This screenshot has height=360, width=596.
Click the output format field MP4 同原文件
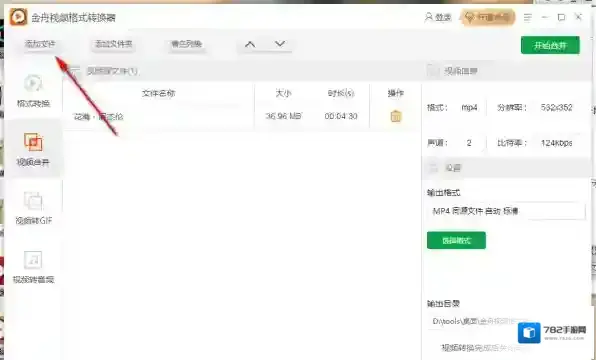pos(506,211)
